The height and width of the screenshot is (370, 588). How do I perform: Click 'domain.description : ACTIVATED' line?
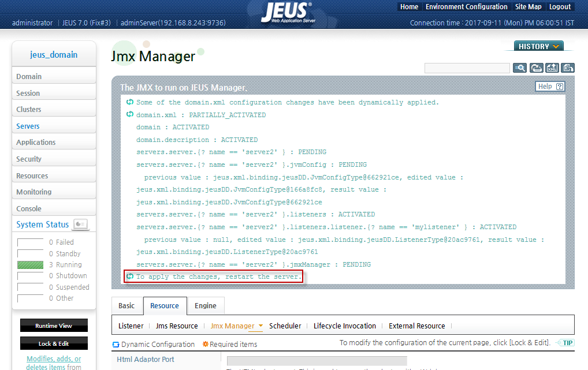197,140
